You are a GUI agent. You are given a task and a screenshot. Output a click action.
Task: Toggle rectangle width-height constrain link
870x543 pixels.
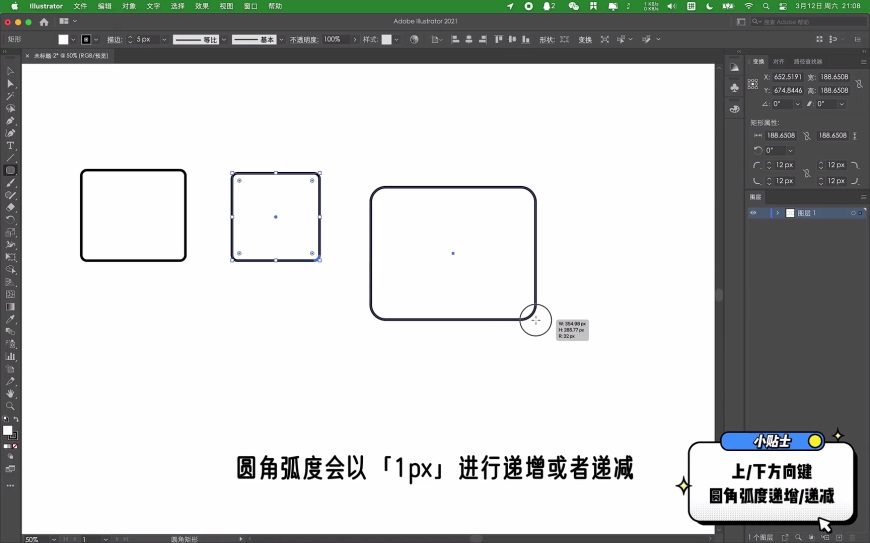807,135
